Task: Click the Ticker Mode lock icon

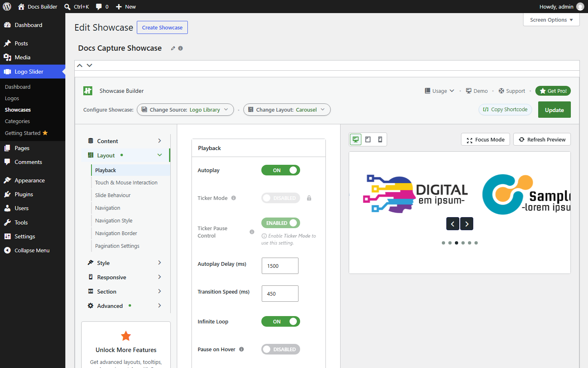Action: 309,198
